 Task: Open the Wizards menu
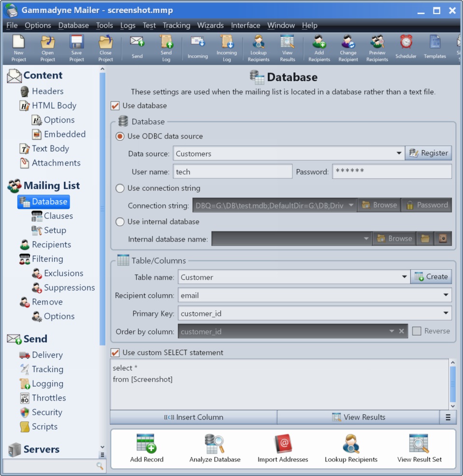pos(210,25)
